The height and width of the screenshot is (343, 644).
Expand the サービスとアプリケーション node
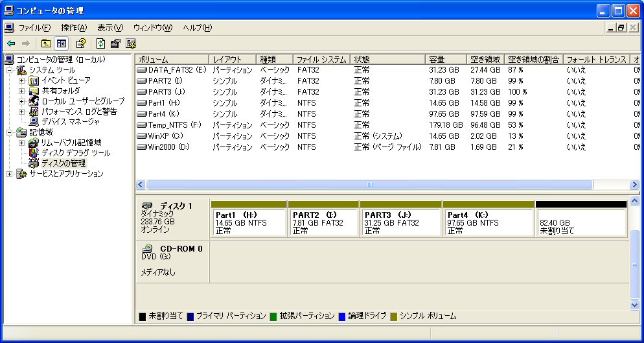(x=10, y=174)
